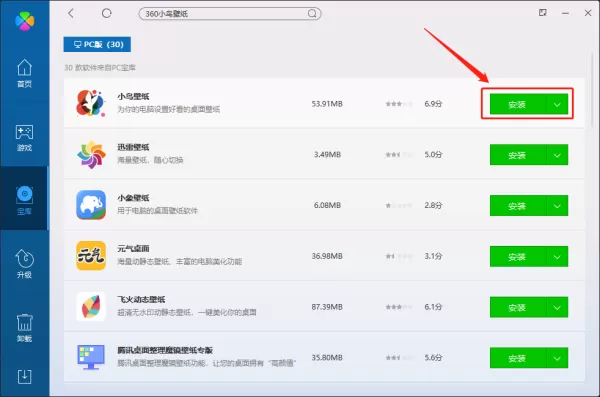This screenshot has width=600, height=397.
Task: Expand install options for 小鸟壁纸
Action: pos(557,104)
